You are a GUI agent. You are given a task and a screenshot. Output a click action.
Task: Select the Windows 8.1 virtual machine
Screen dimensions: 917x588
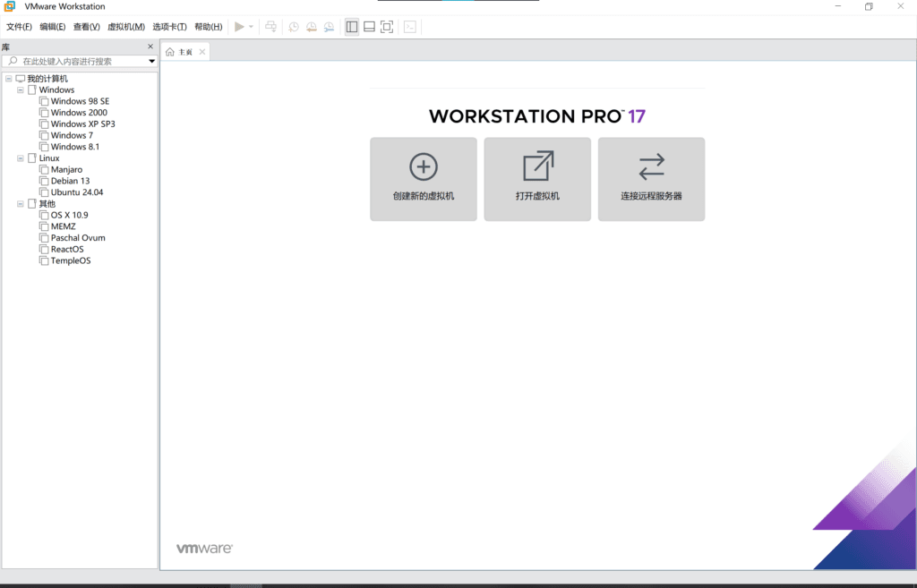pos(75,147)
